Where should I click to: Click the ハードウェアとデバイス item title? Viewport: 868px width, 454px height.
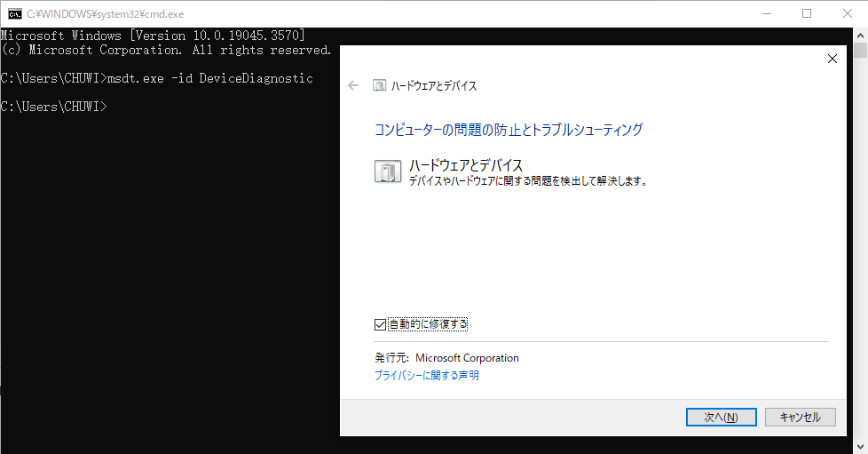tap(466, 165)
